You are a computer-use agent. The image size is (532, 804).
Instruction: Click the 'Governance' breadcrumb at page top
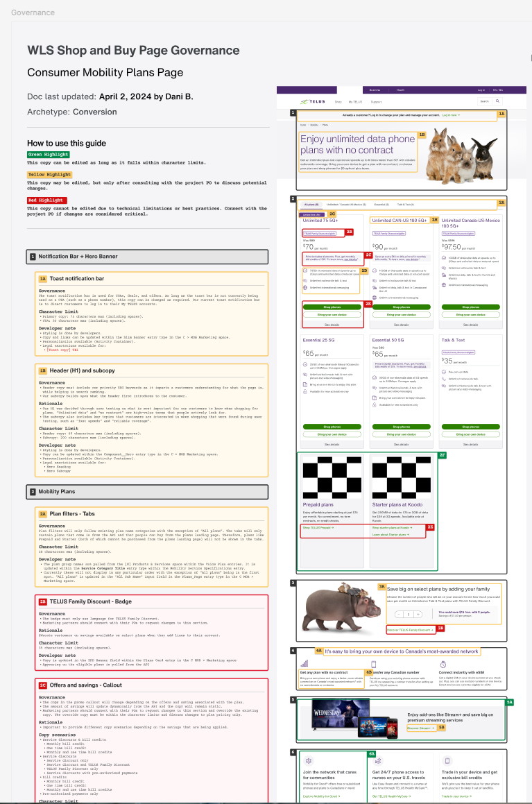coord(33,12)
